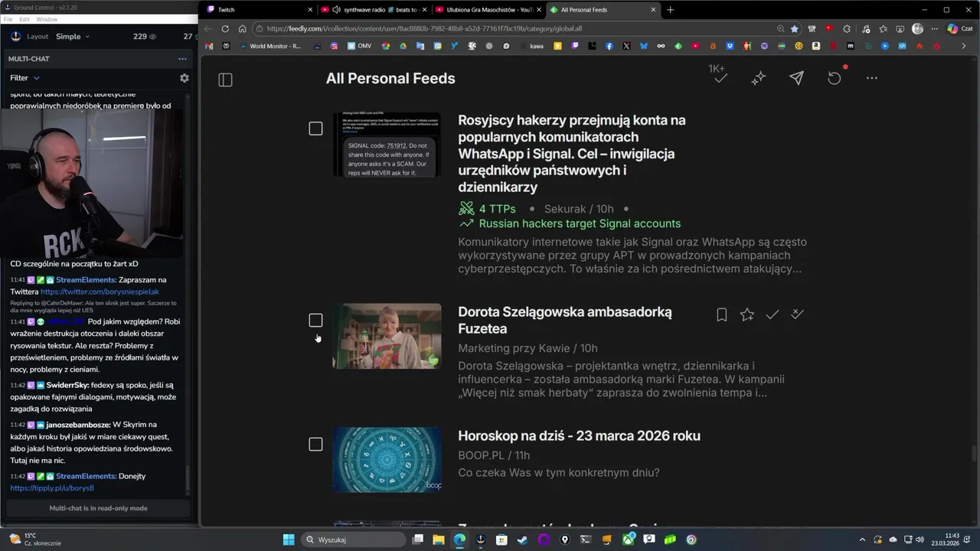Open the 15°C weather widget
The width and height of the screenshot is (980, 551).
34,540
